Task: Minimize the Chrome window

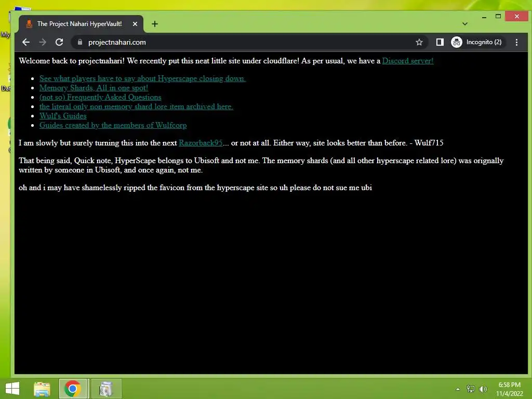Action: coord(484,16)
